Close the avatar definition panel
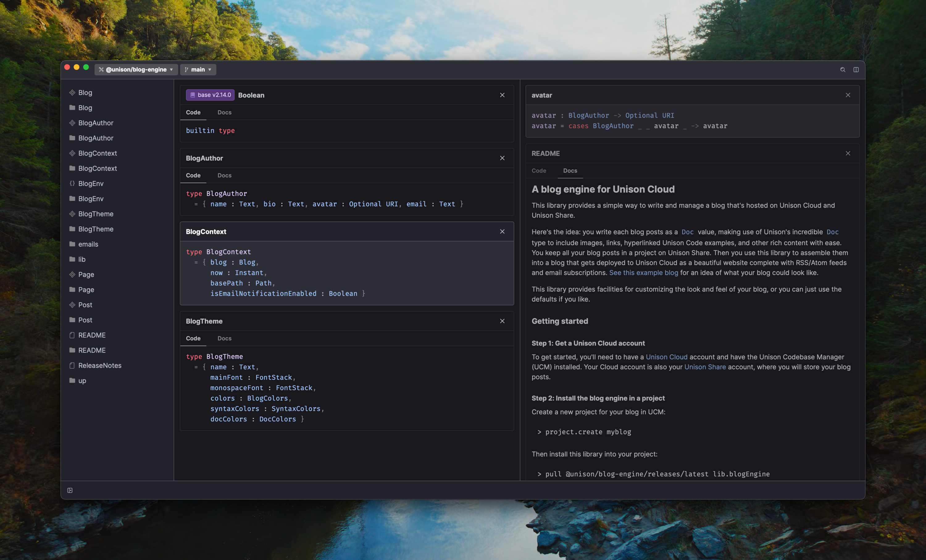Image resolution: width=926 pixels, height=560 pixels. coord(848,95)
